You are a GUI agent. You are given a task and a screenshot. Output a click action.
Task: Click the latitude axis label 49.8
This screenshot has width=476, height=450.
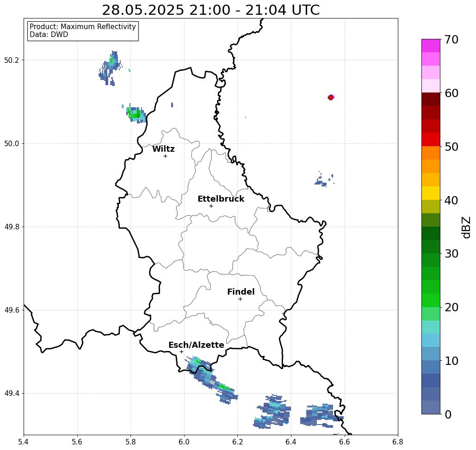tap(12, 227)
